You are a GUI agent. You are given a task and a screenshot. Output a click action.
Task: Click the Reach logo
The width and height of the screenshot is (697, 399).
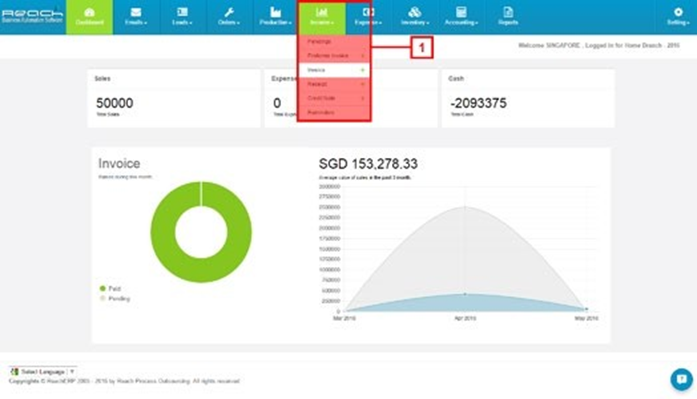point(32,16)
